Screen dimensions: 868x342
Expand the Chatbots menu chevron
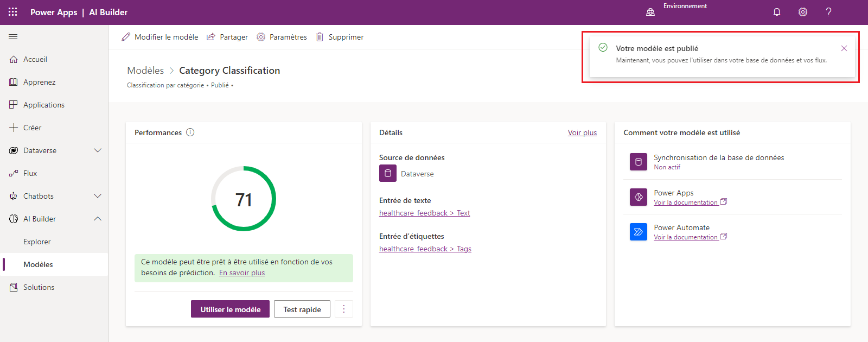coord(98,196)
